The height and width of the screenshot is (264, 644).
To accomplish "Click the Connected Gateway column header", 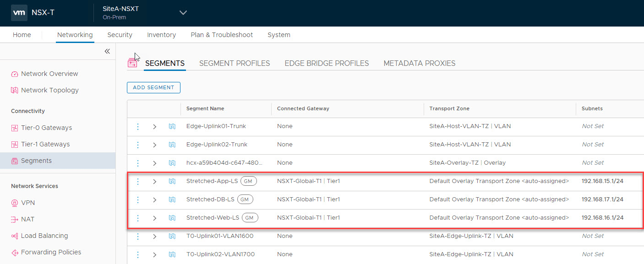I will point(303,108).
